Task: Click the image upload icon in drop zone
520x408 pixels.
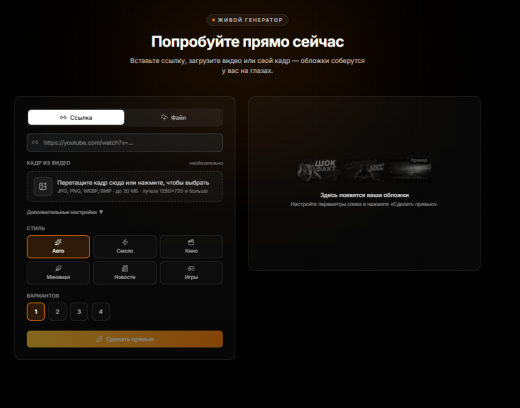Action: [x=43, y=186]
